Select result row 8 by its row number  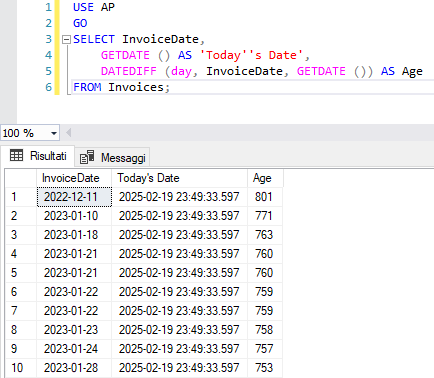point(21,330)
